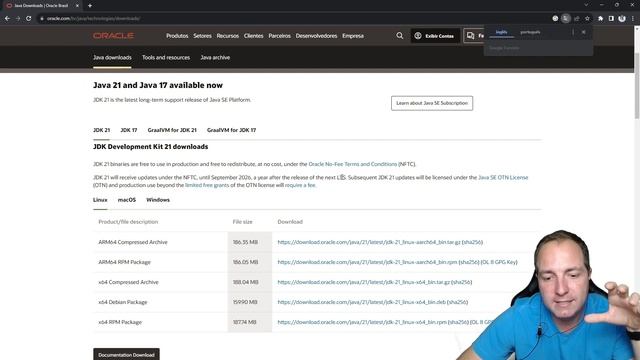Viewport: 640px width, 360px height.
Task: Click the Exibir Contas button
Action: click(x=435, y=36)
